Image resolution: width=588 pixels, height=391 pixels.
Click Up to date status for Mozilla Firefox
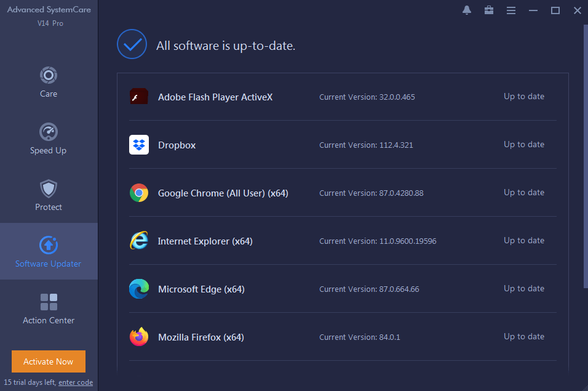524,337
